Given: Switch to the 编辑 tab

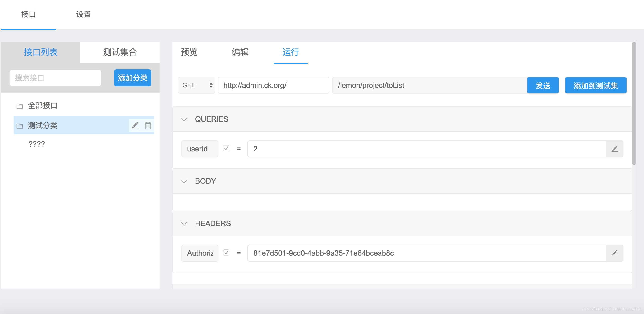Looking at the screenshot, I should [x=240, y=52].
